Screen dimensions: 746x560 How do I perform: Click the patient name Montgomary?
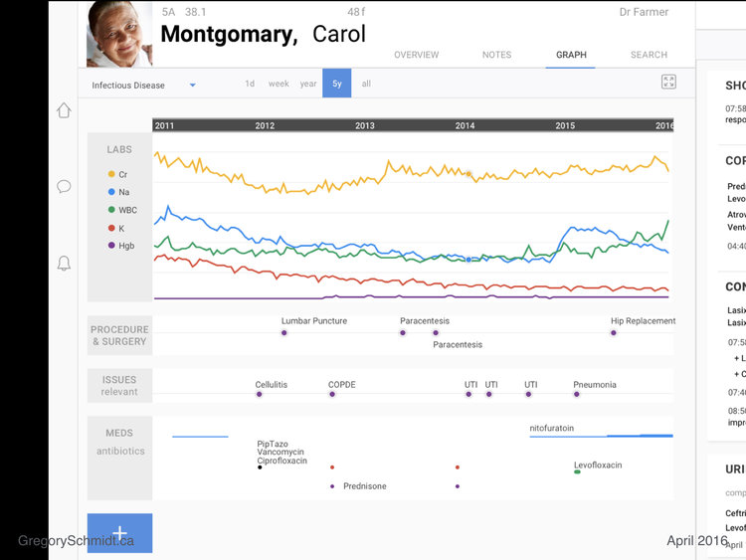coord(230,34)
